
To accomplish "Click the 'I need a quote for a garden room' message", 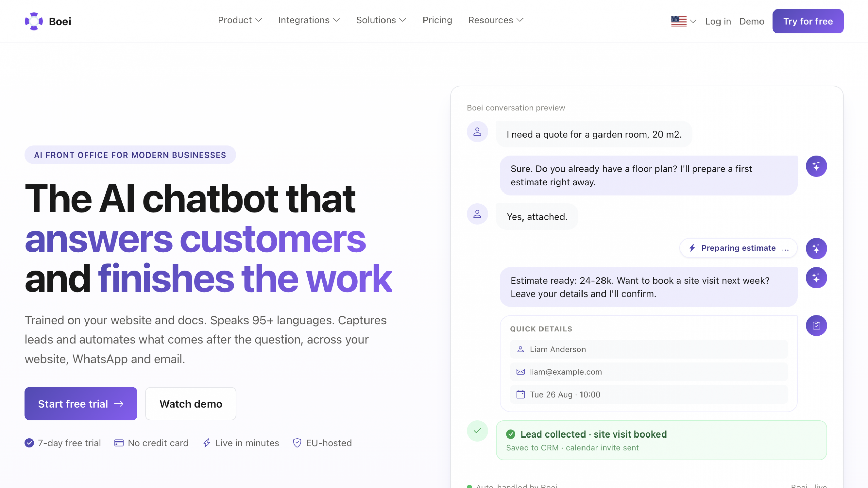I will tap(594, 134).
